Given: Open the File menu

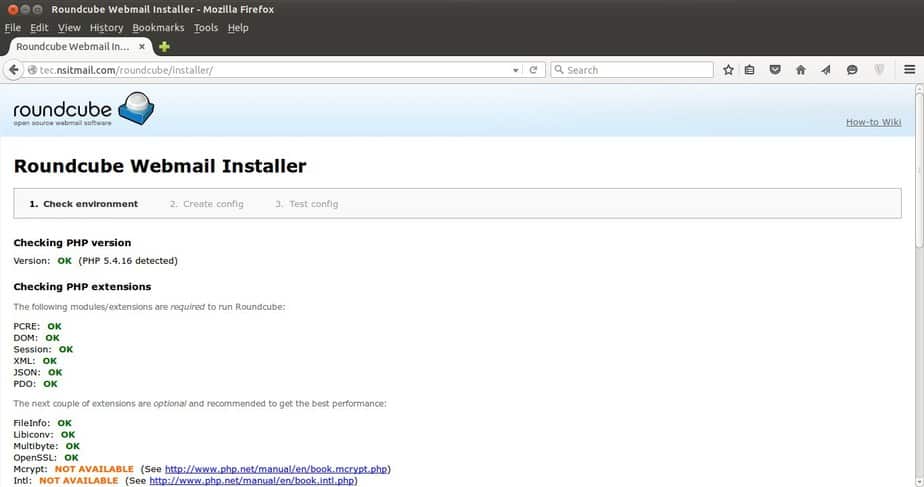Looking at the screenshot, I should [12, 28].
